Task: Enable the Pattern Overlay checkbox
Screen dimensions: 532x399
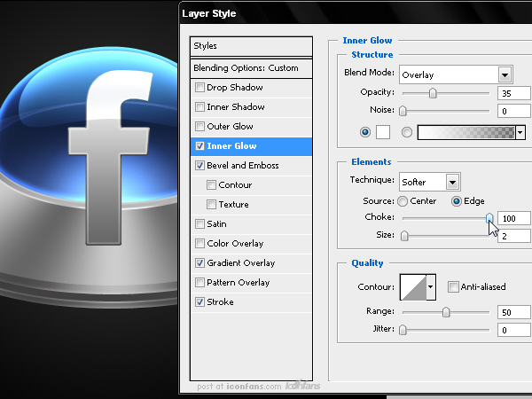Action: click(x=199, y=283)
